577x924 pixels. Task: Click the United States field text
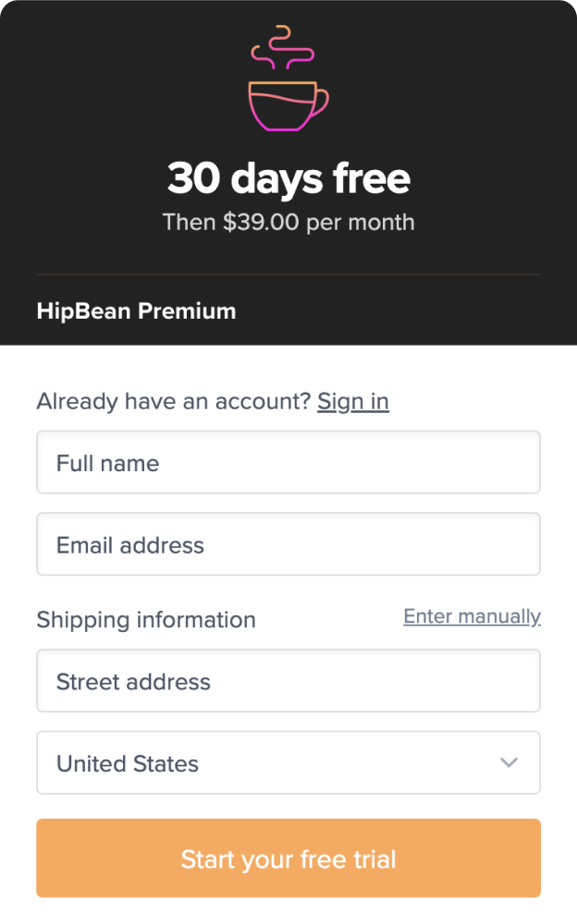(x=128, y=763)
